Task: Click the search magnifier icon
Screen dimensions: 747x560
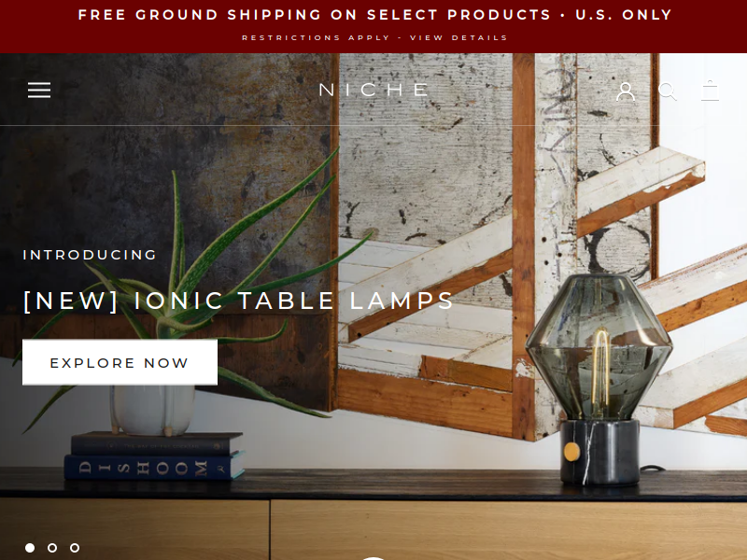Action: tap(668, 91)
